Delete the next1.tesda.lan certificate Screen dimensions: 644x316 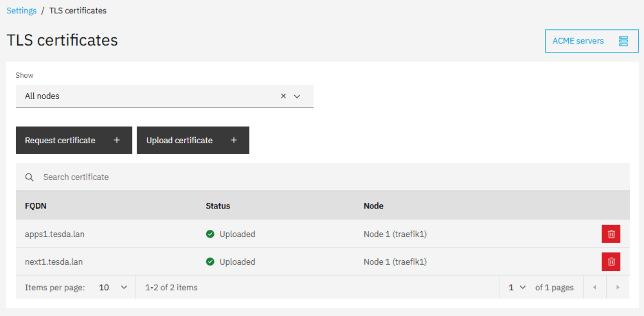click(611, 261)
